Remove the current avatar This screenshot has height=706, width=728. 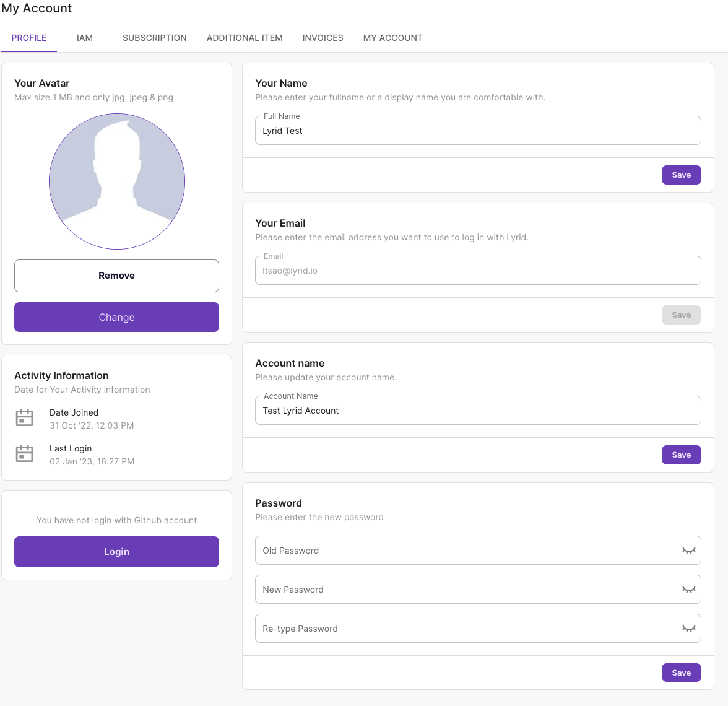click(116, 276)
